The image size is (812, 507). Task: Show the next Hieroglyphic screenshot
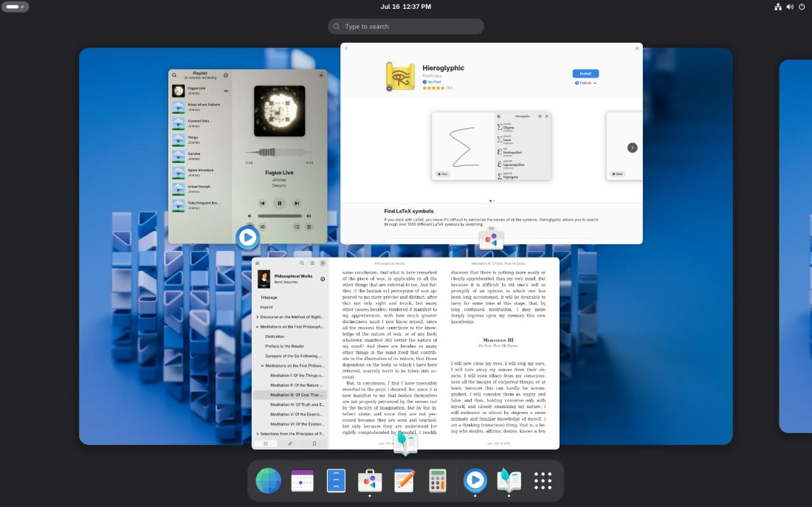[633, 148]
